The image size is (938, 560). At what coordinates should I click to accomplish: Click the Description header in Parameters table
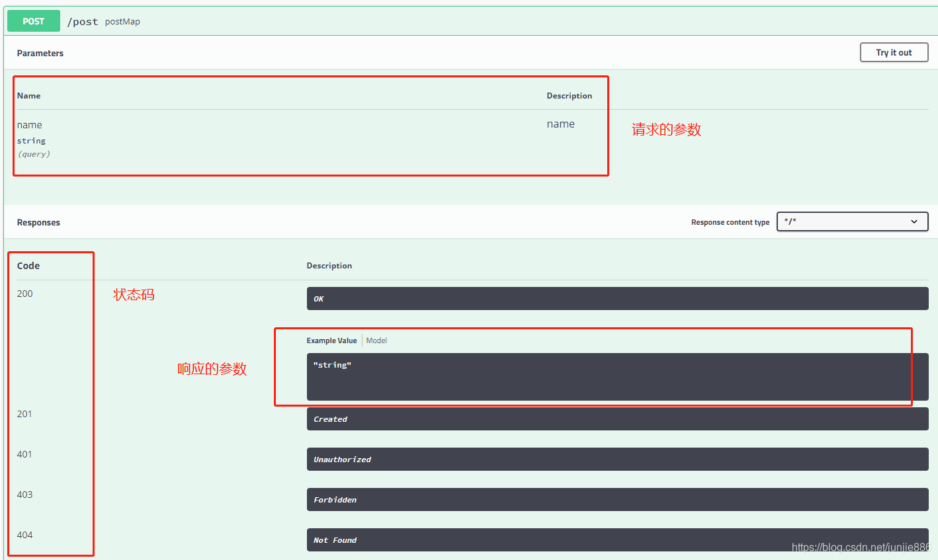point(569,96)
